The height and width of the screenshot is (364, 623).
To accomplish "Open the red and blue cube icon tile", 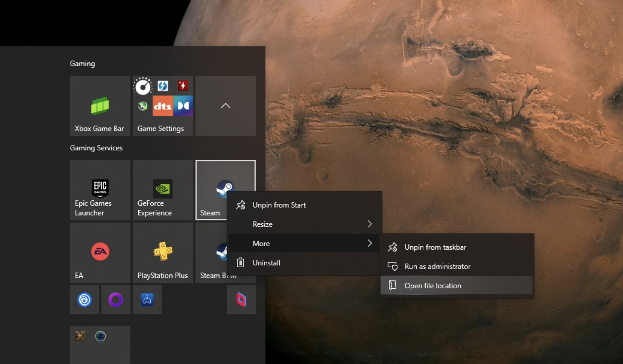I will [x=241, y=300].
